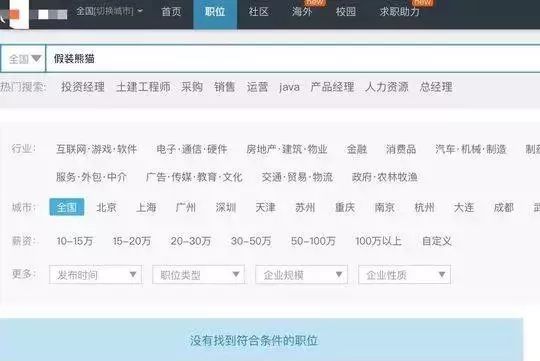Open the 求职助力 tab

tap(400, 12)
